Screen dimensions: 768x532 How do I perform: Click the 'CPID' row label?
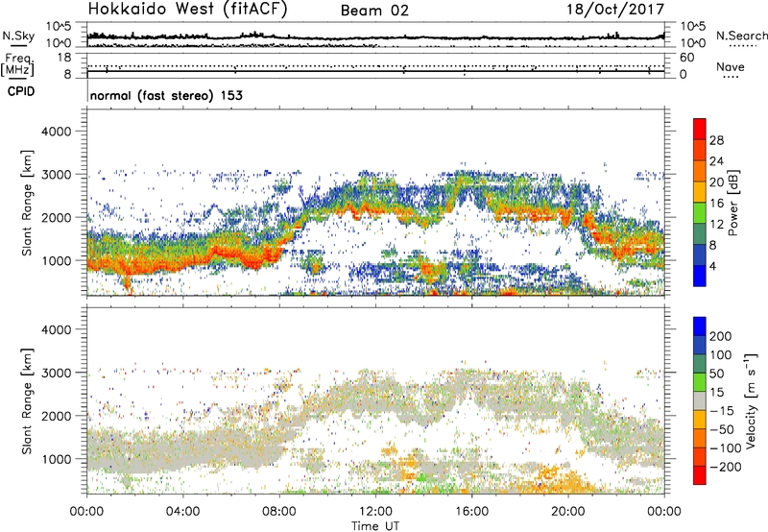(x=21, y=91)
